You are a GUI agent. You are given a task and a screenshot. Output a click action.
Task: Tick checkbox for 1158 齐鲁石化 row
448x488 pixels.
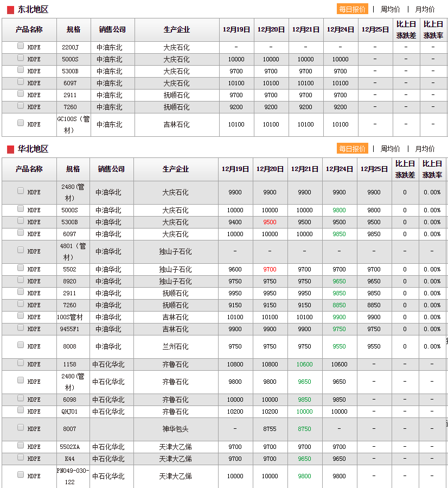coord(21,363)
